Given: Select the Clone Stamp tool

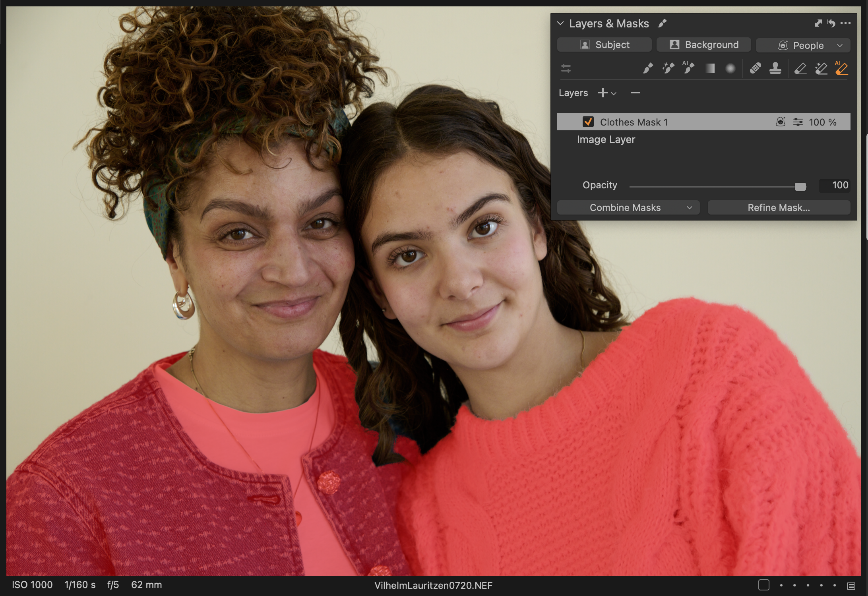Looking at the screenshot, I should [775, 68].
